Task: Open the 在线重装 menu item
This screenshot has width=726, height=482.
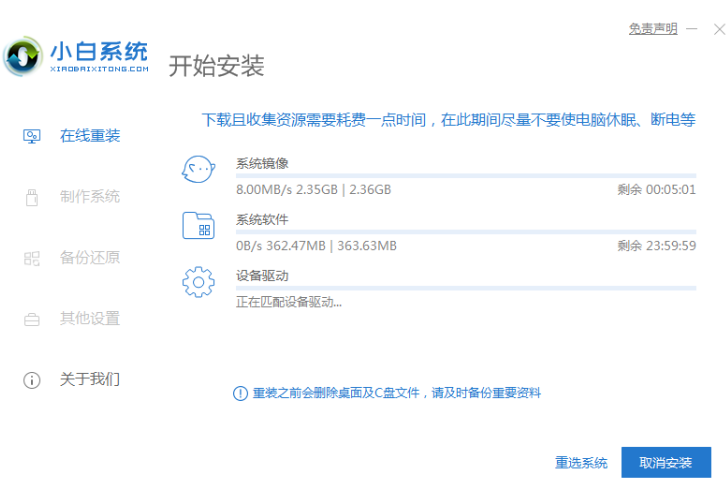Action: (x=89, y=136)
